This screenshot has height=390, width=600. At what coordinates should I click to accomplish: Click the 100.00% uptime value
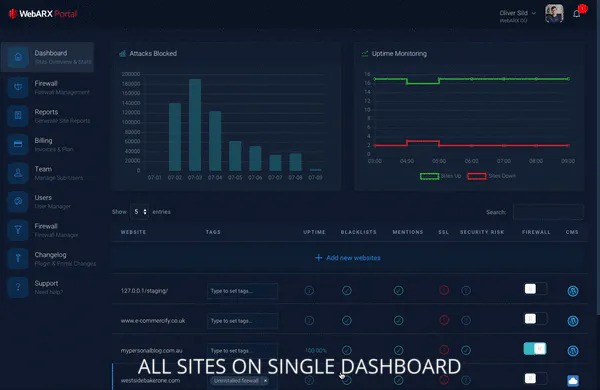(316, 351)
